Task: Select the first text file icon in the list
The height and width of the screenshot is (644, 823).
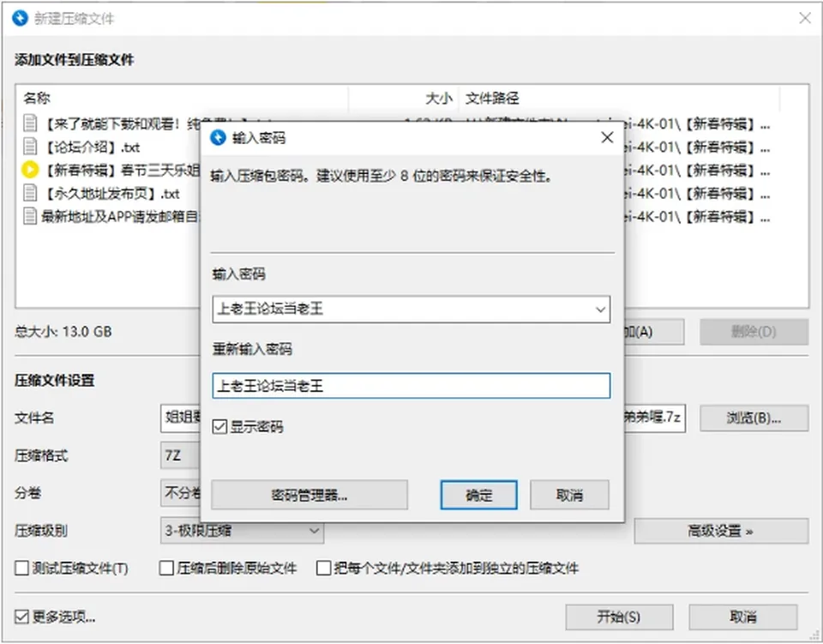Action: pos(31,123)
